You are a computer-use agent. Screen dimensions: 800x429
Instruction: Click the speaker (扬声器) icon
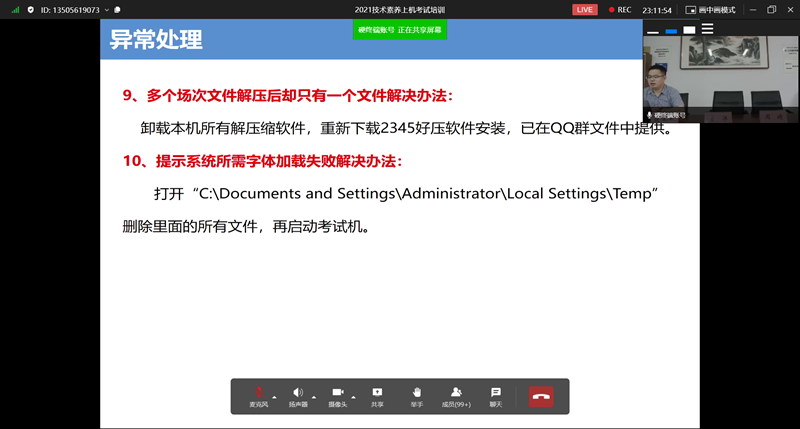coord(298,395)
